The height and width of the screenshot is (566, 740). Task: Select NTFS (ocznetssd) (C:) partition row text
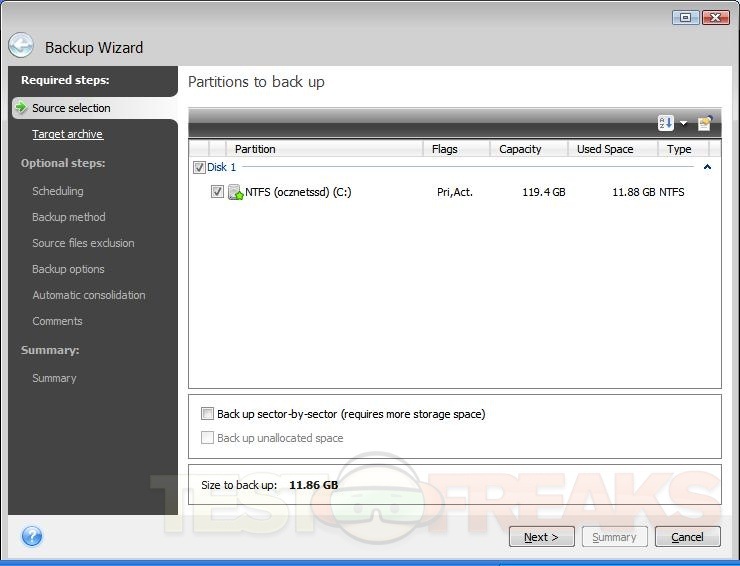pyautogui.click(x=298, y=192)
